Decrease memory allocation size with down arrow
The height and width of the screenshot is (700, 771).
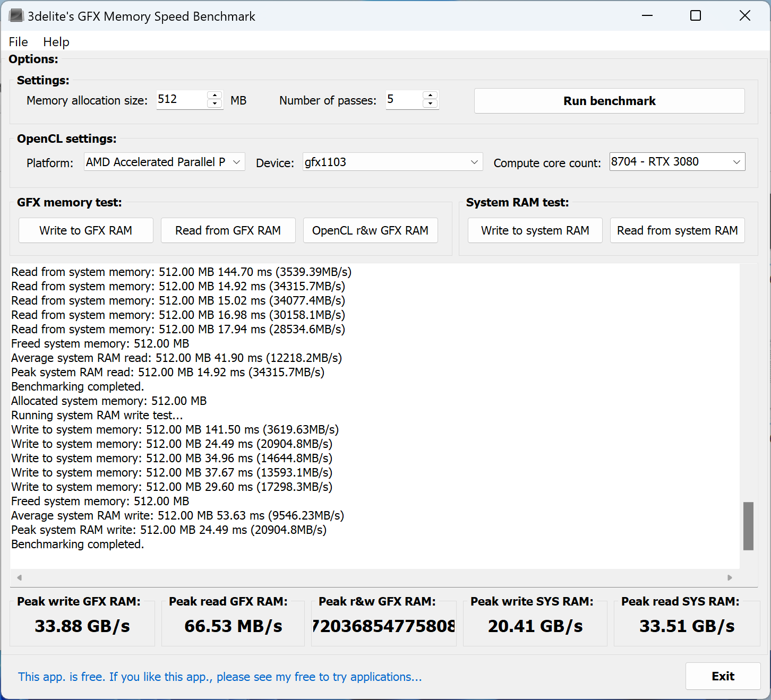[215, 104]
